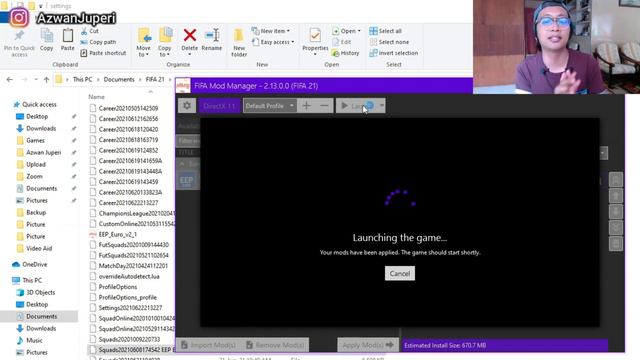Select file Settings20210622213227
The image size is (640, 360).
coord(130,308)
